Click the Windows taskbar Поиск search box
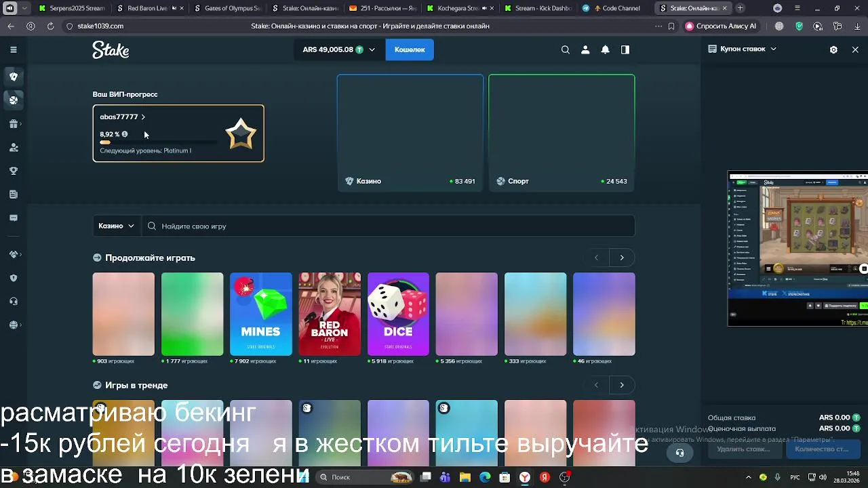868x488 pixels. coord(363,477)
